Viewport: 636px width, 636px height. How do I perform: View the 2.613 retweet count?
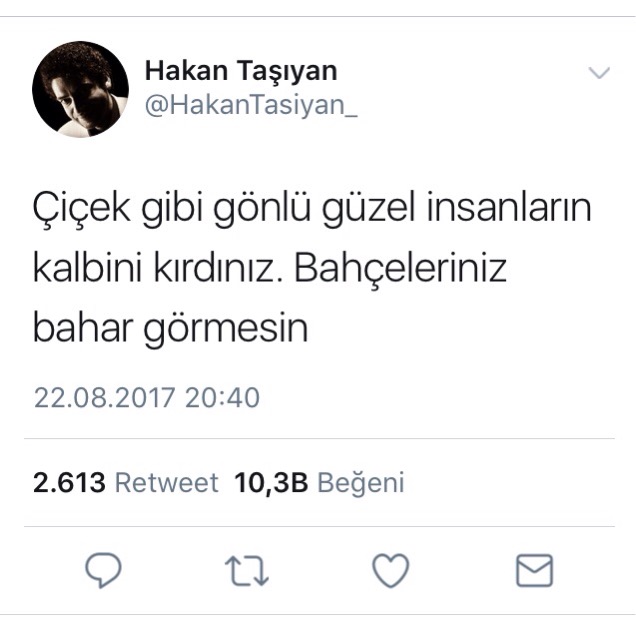coord(69,483)
